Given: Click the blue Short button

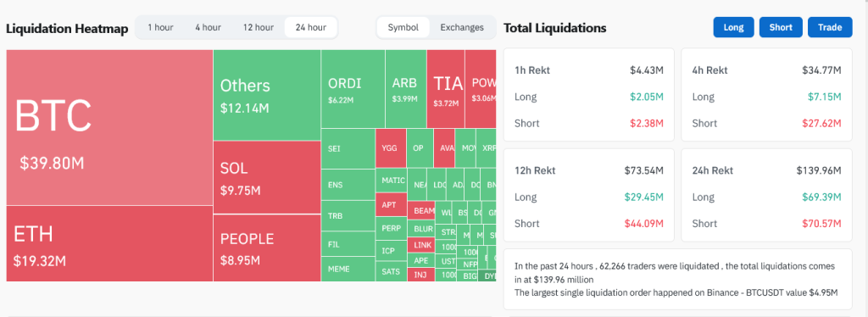Looking at the screenshot, I should (781, 27).
